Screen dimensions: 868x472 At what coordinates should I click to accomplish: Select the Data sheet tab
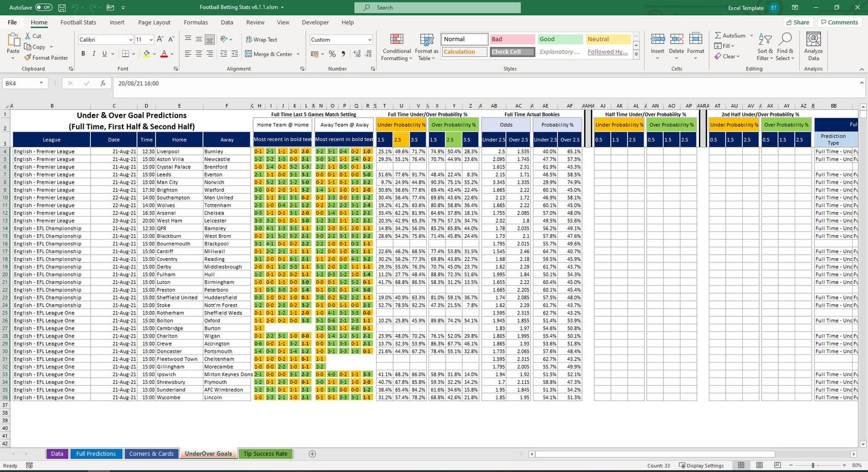(57, 453)
